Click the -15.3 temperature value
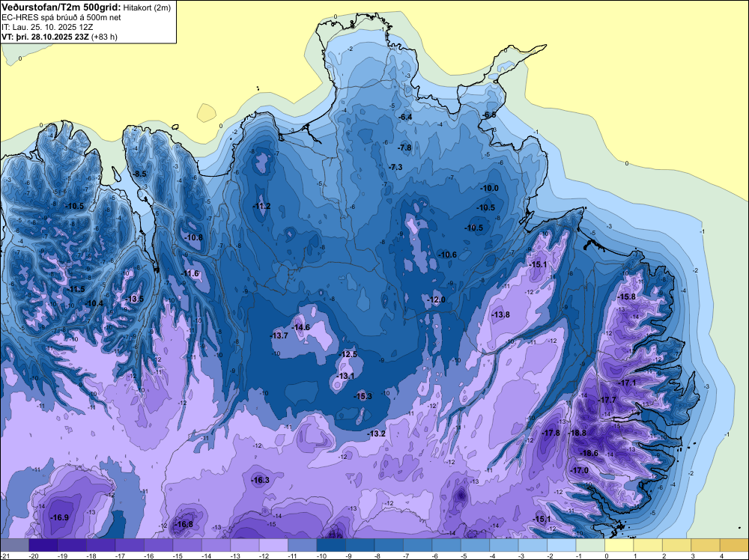 [363, 396]
